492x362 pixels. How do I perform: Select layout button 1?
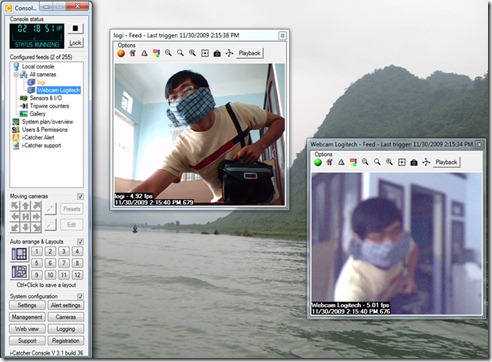pyautogui.click(x=37, y=251)
